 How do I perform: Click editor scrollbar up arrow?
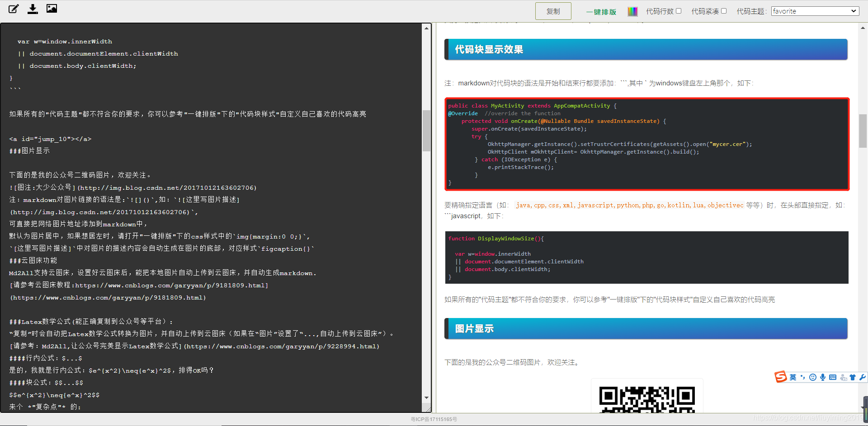(x=426, y=28)
